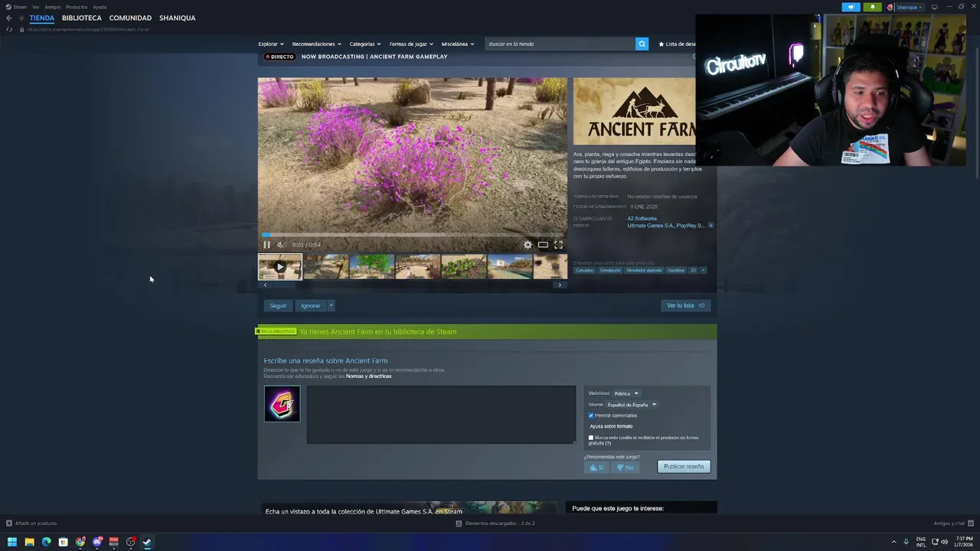
Task: Click the store search magnifier button
Action: [x=642, y=44]
